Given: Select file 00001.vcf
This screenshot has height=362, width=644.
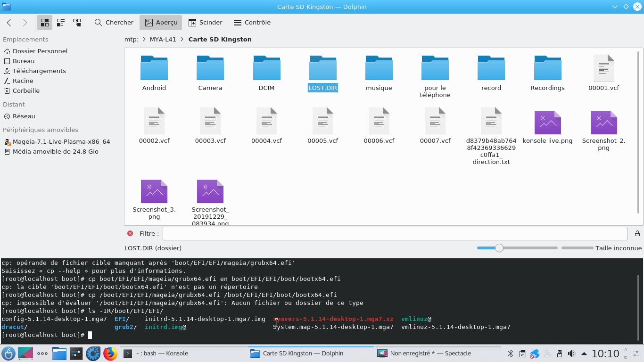Looking at the screenshot, I should 604,73.
